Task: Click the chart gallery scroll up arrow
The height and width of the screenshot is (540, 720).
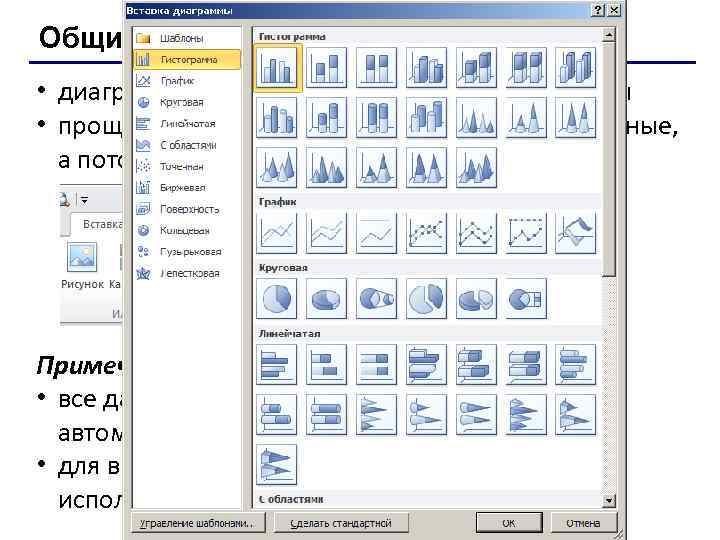Action: point(609,35)
